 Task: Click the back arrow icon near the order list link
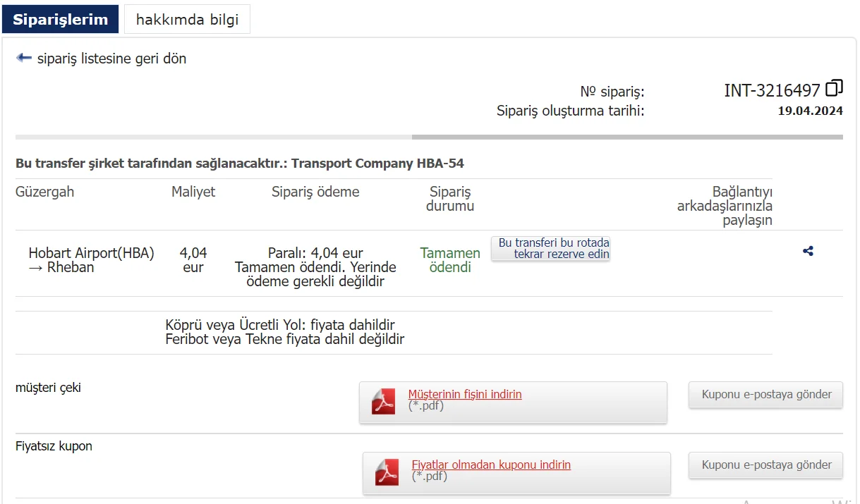24,58
